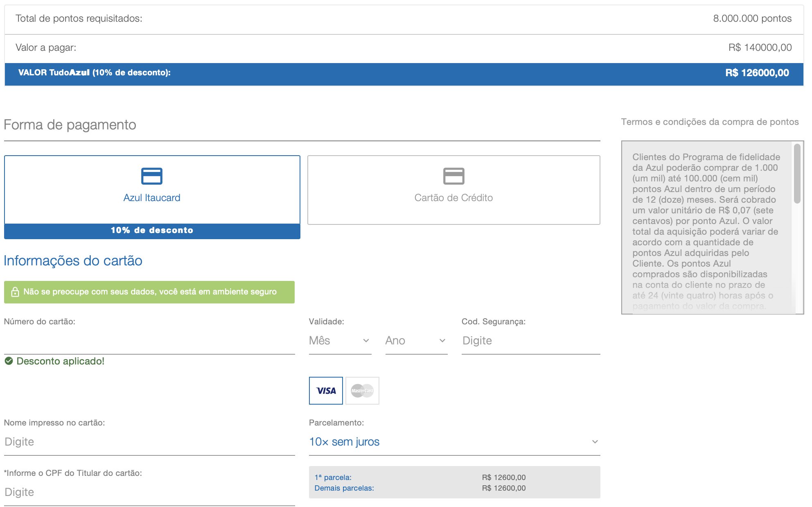Click the padlock icon in the green banner
Viewport: 812px width, 507px height.
pos(15,292)
